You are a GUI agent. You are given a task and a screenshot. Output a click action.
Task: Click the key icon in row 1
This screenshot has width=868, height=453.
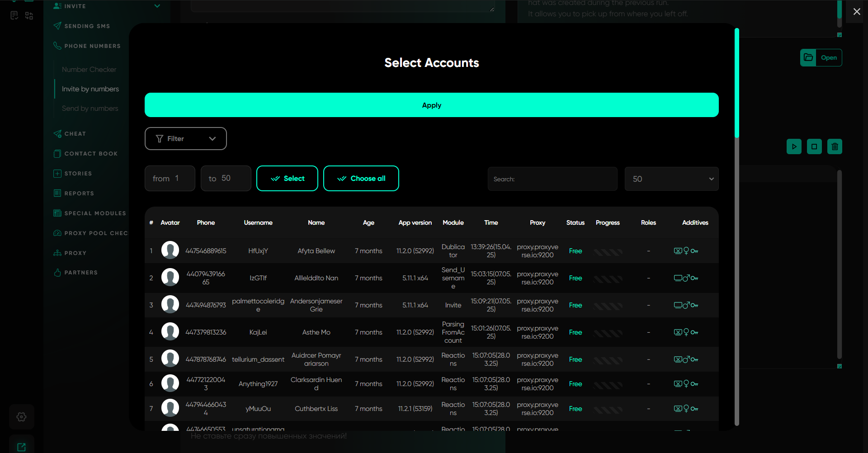[694, 251]
